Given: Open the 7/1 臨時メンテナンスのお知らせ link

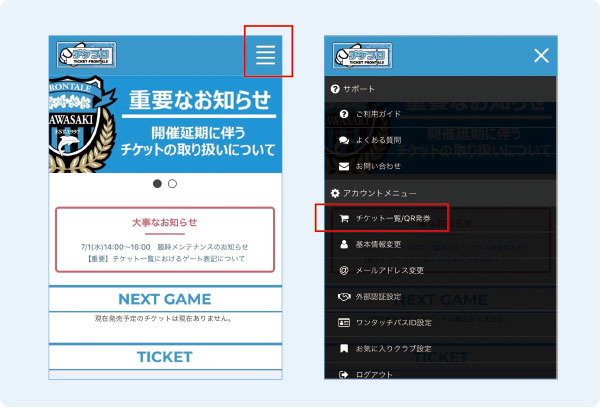Looking at the screenshot, I should coord(165,247).
